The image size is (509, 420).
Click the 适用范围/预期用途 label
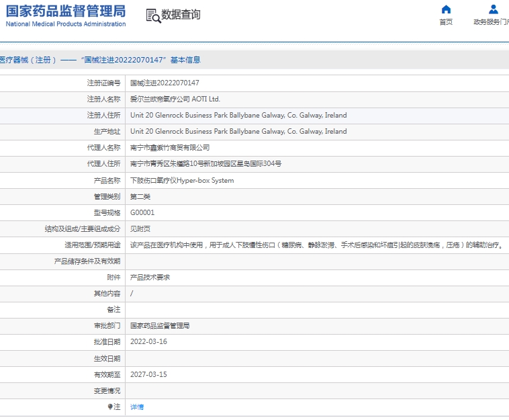click(x=93, y=245)
